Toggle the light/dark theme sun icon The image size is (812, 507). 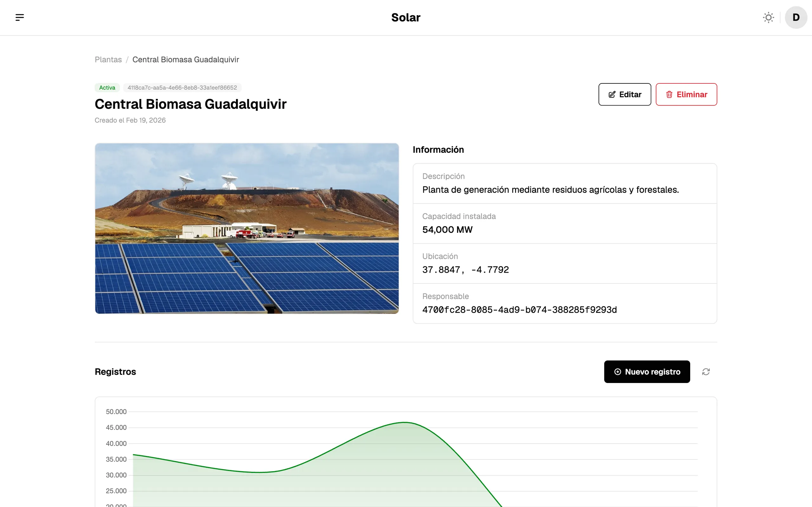769,17
